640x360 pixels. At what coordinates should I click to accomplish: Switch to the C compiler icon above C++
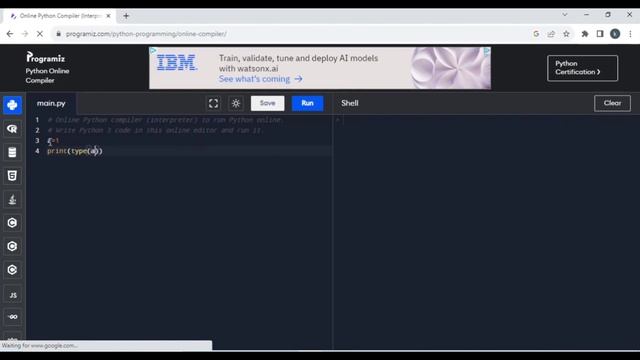[12, 223]
